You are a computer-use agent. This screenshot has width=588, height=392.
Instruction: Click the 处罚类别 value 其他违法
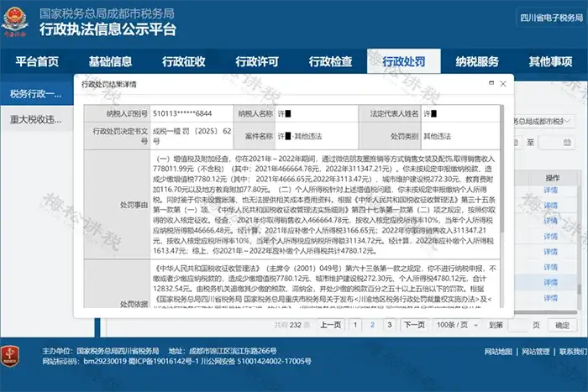tap(438, 136)
